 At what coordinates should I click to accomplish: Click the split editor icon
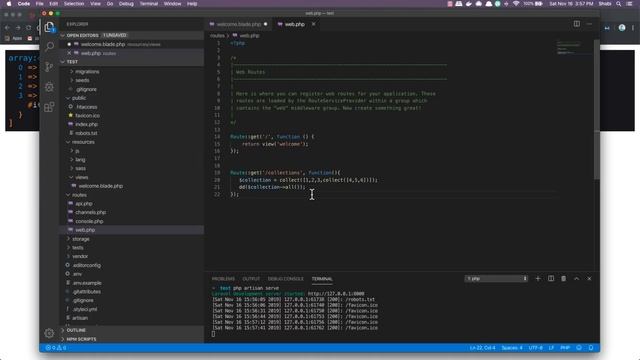[577, 24]
